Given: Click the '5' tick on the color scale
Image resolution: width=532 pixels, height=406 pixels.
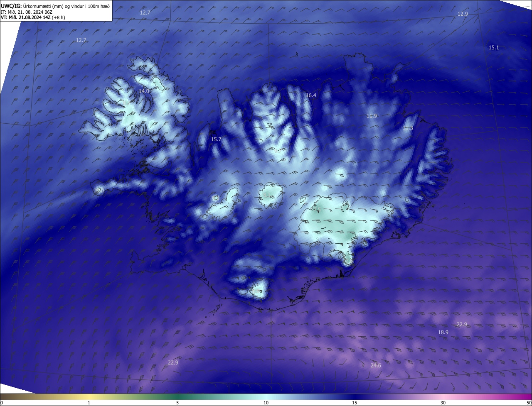Looking at the screenshot, I should point(177,403).
